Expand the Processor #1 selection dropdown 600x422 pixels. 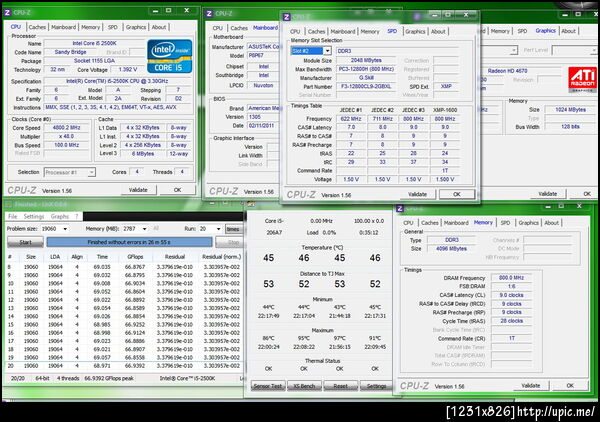91,173
